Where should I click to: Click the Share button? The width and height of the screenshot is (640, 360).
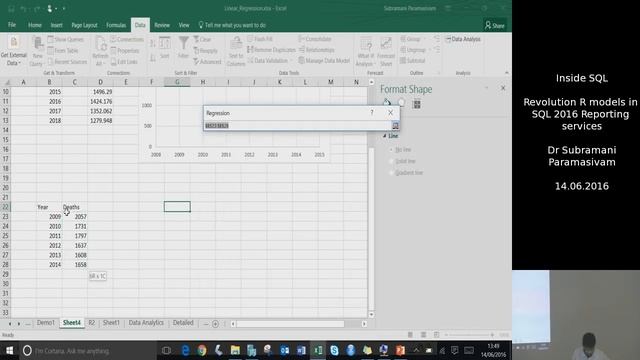click(x=495, y=25)
